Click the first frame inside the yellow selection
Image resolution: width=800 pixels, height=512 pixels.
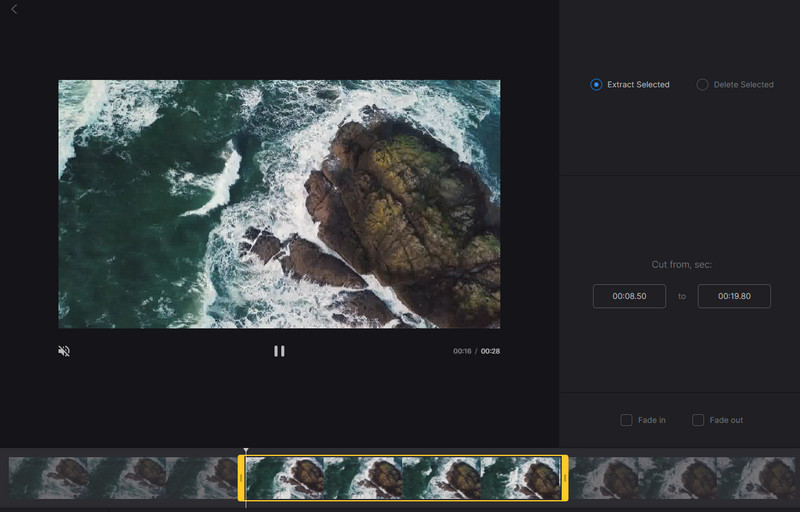pyautogui.click(x=285, y=478)
